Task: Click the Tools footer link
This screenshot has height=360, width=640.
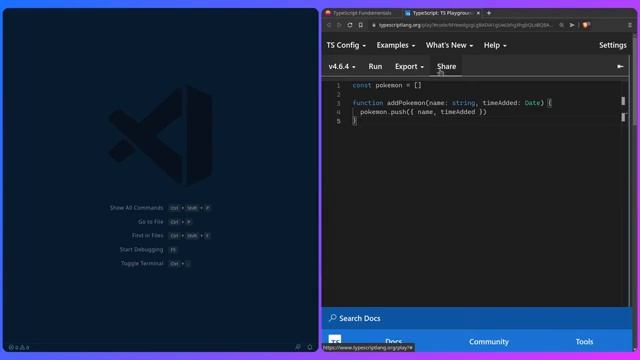Action: click(584, 342)
